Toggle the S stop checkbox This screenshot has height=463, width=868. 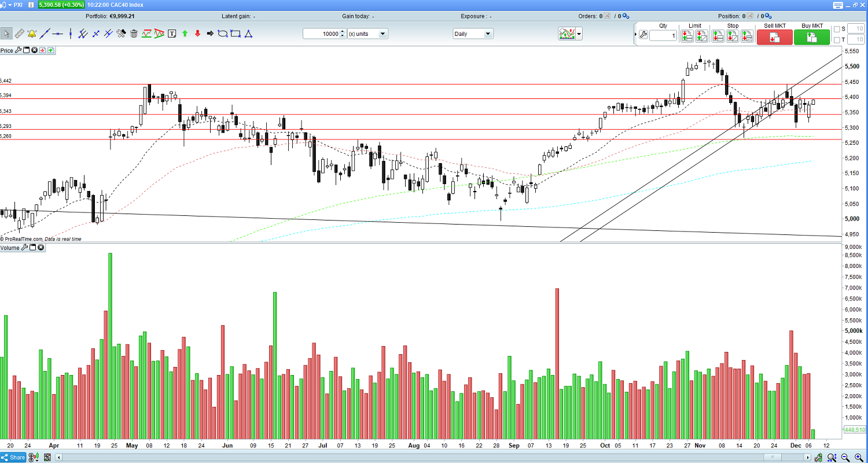click(x=836, y=29)
